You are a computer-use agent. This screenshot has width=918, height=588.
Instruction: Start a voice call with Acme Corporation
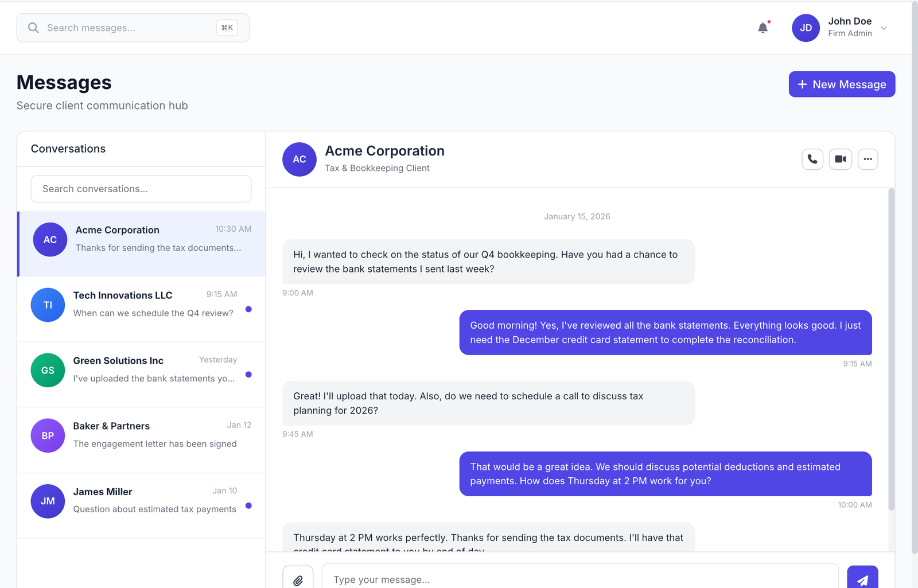[x=812, y=159]
